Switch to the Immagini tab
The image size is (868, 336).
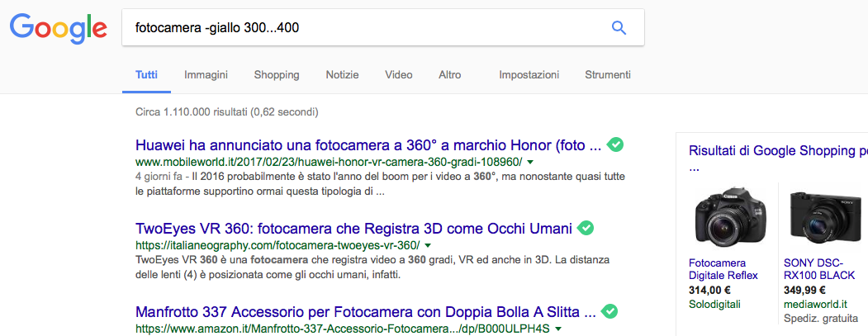[x=206, y=74]
